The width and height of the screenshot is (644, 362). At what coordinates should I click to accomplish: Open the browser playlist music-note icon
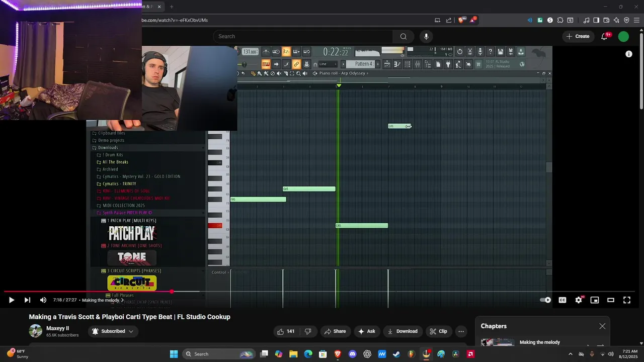[586, 20]
